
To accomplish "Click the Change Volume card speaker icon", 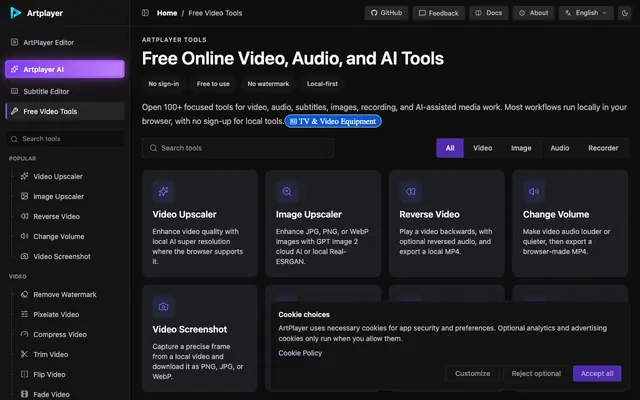I will 534,191.
